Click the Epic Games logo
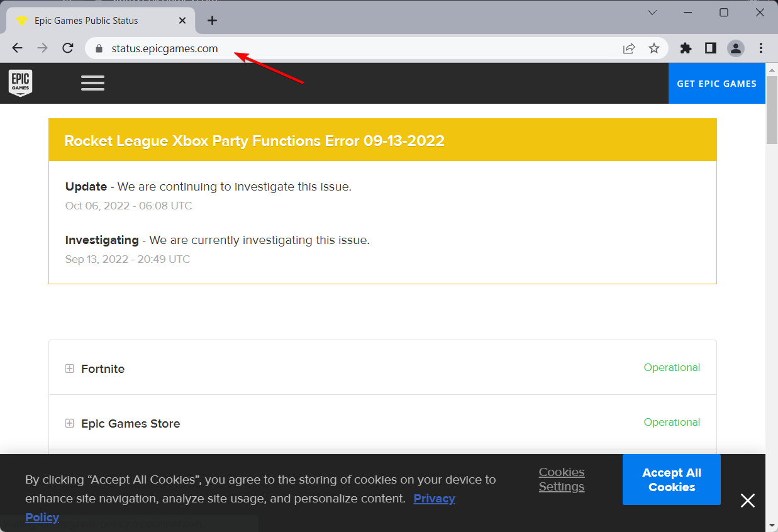Image resolution: width=778 pixels, height=532 pixels. [20, 83]
